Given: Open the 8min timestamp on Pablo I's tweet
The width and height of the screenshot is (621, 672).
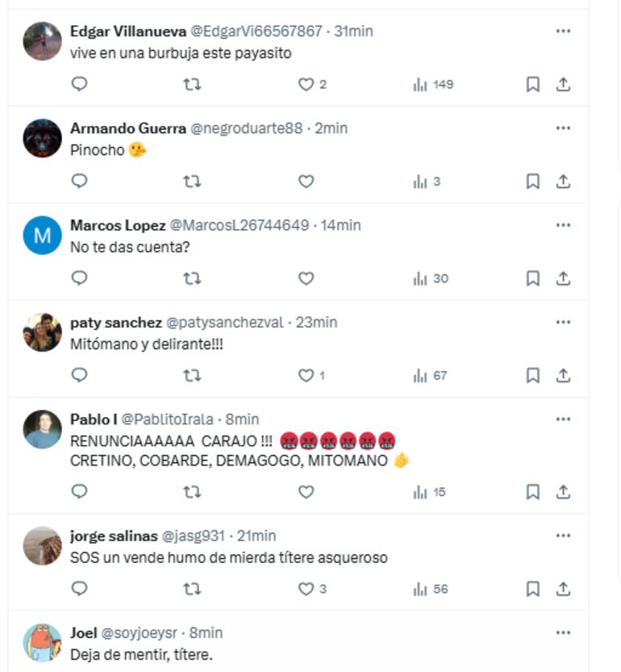Looking at the screenshot, I should point(242,419).
